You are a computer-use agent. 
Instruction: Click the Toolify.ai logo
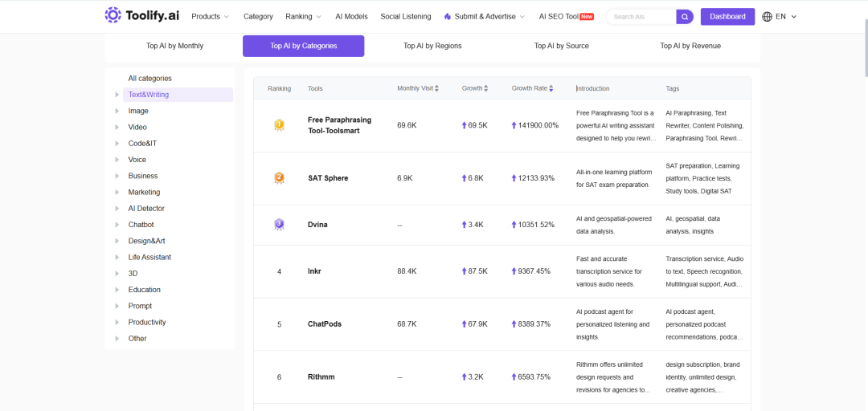click(x=141, y=16)
